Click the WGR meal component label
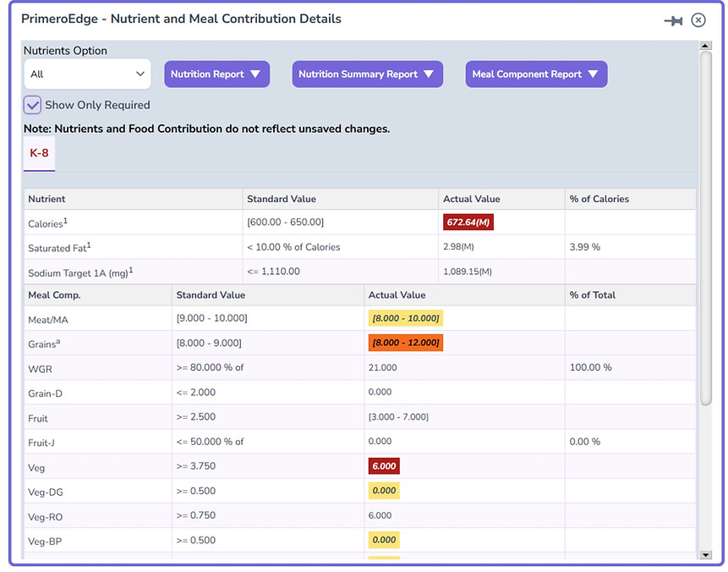 (40, 370)
